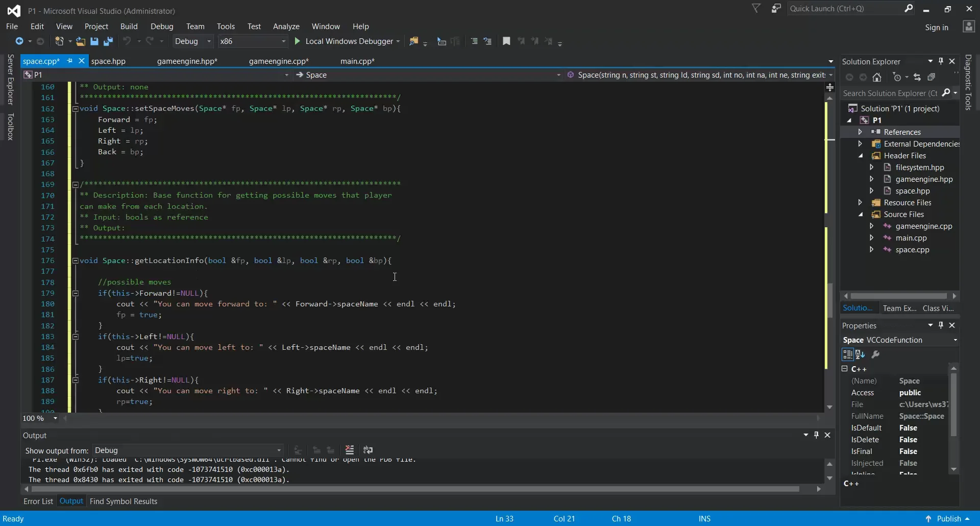The width and height of the screenshot is (980, 526).
Task: Open the Analyze menu
Action: [286, 27]
